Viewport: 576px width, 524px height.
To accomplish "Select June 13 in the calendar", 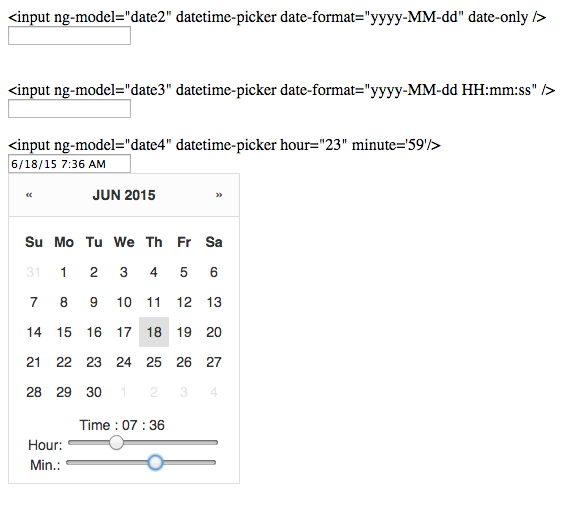I will (x=214, y=302).
